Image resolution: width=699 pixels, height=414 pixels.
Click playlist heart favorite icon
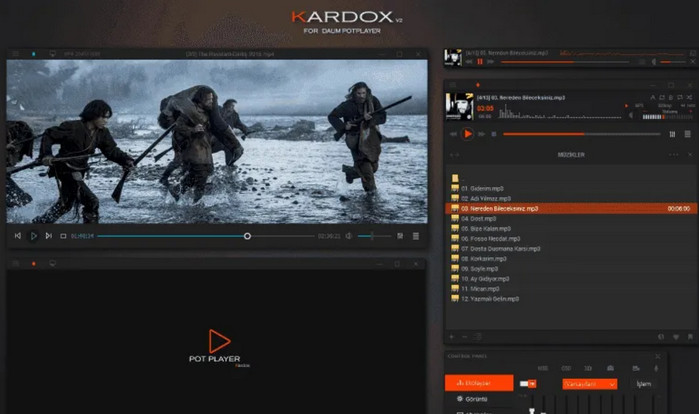point(676,337)
